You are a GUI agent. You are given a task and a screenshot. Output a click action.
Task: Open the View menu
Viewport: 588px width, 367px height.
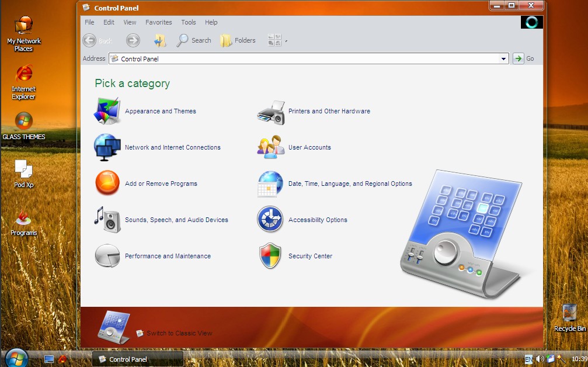[130, 22]
